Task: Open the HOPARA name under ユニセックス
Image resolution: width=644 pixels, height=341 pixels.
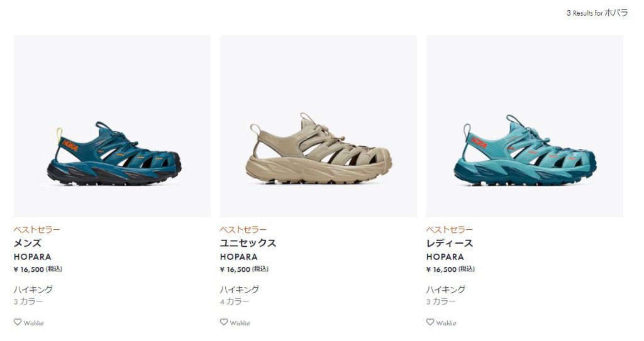Action: 238,257
